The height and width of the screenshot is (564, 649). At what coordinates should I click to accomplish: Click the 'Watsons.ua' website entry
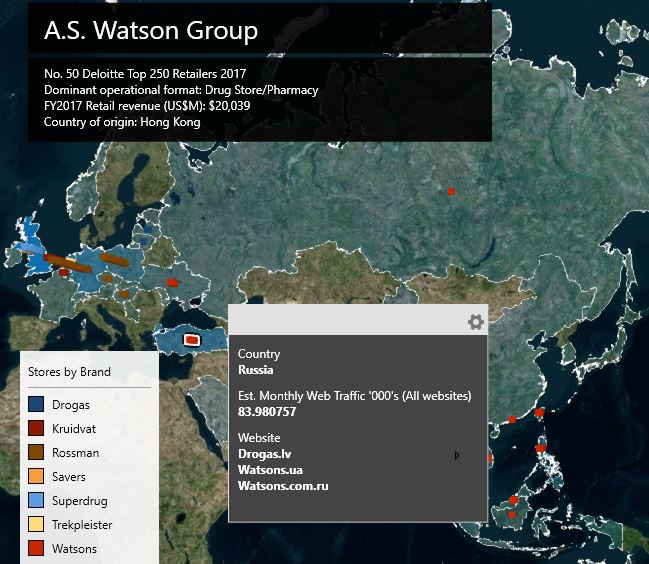tap(270, 470)
